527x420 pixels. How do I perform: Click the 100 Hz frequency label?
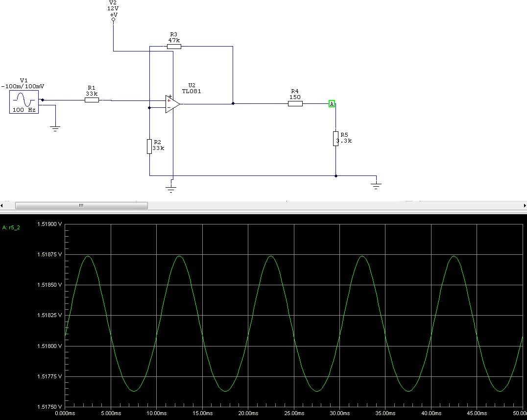[x=24, y=110]
